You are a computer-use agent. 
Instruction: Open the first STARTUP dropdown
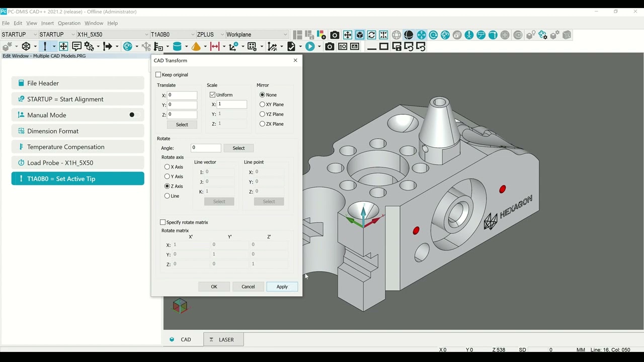point(19,35)
